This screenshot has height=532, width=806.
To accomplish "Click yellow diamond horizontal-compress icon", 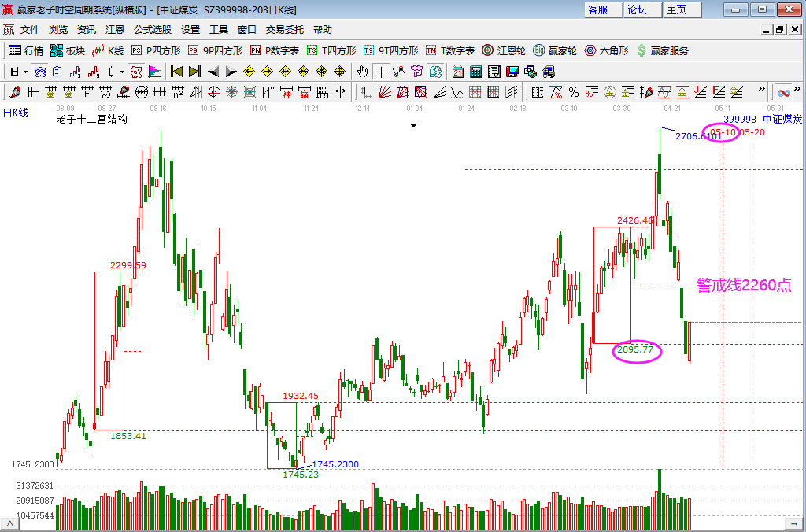I will click(303, 72).
